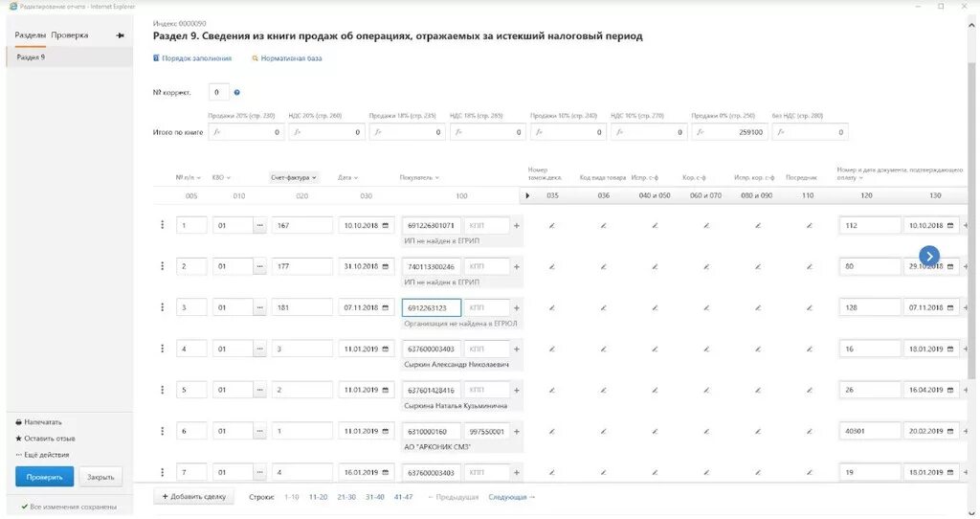Screen dimensions: 980x519
Task: Click the plus icon next to КПП in row 1
Action: tap(517, 226)
